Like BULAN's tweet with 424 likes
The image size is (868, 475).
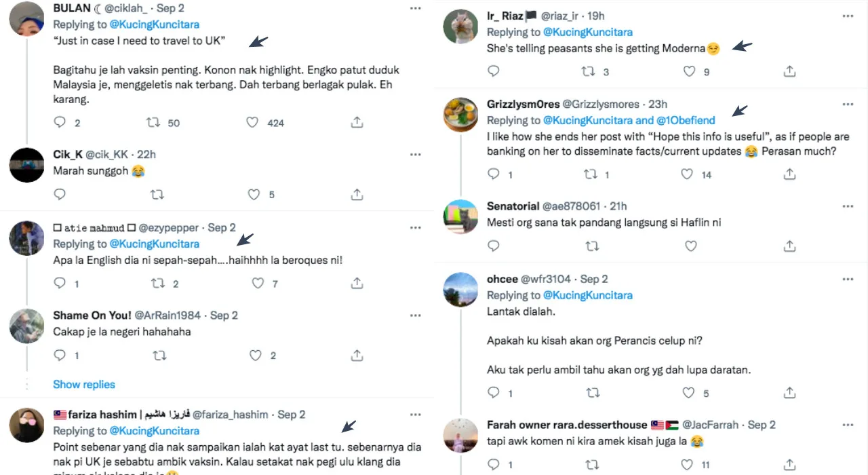tap(252, 122)
